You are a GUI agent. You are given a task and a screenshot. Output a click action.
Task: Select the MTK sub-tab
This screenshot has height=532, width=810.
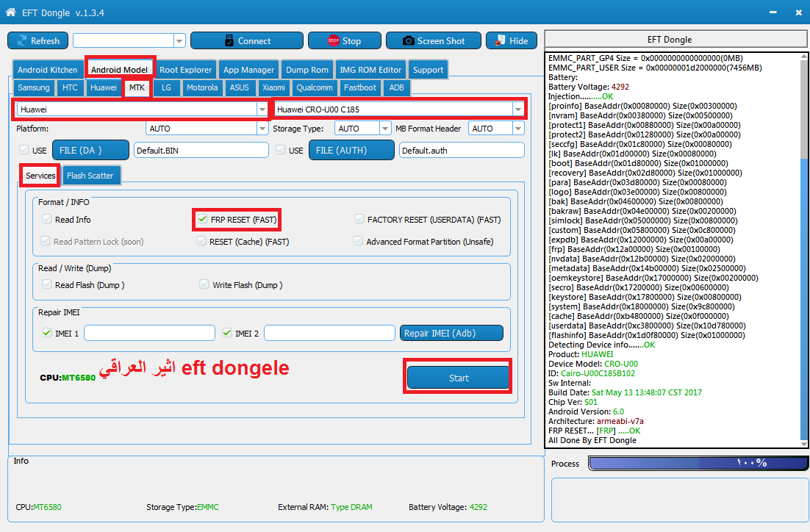tap(137, 87)
